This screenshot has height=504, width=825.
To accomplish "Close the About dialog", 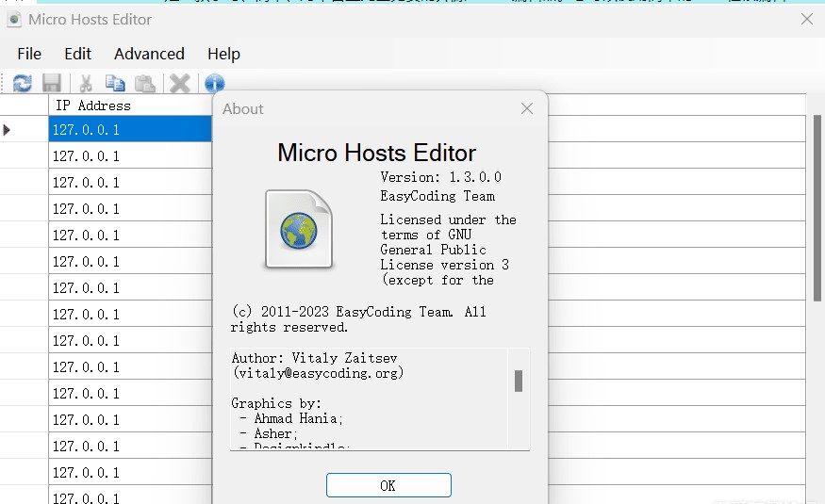I will [x=527, y=108].
